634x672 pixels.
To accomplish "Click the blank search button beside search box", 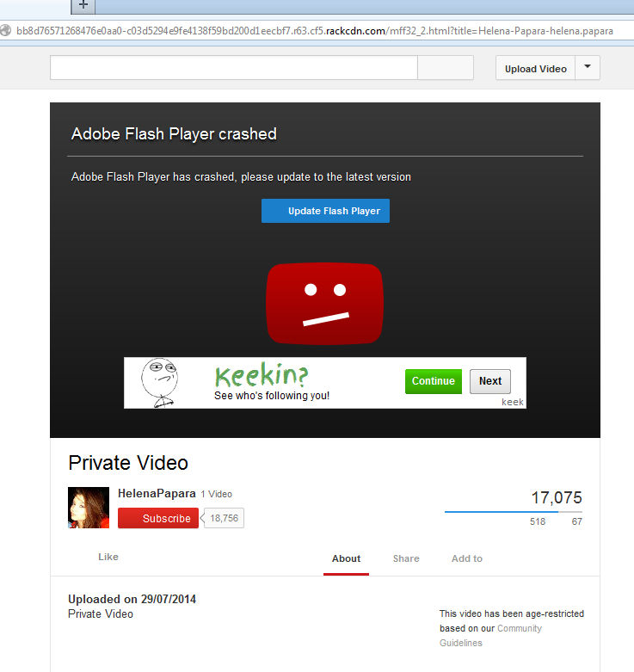I will pos(445,68).
